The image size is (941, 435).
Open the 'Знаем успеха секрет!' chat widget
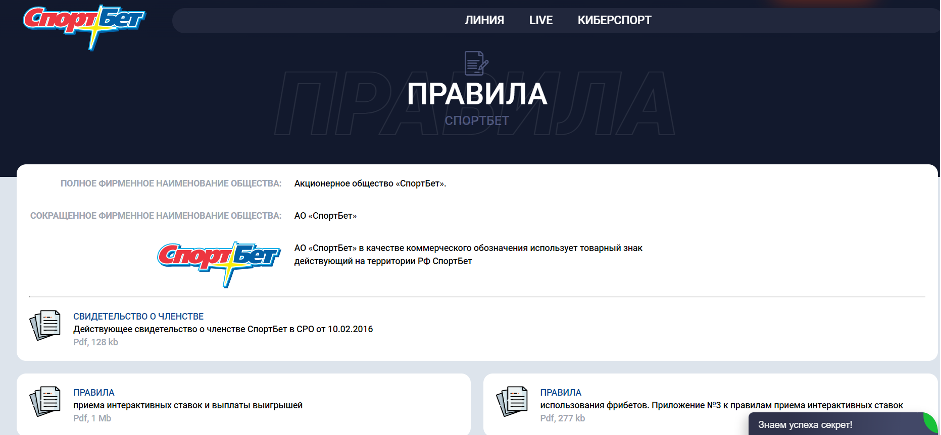pyautogui.click(x=843, y=424)
